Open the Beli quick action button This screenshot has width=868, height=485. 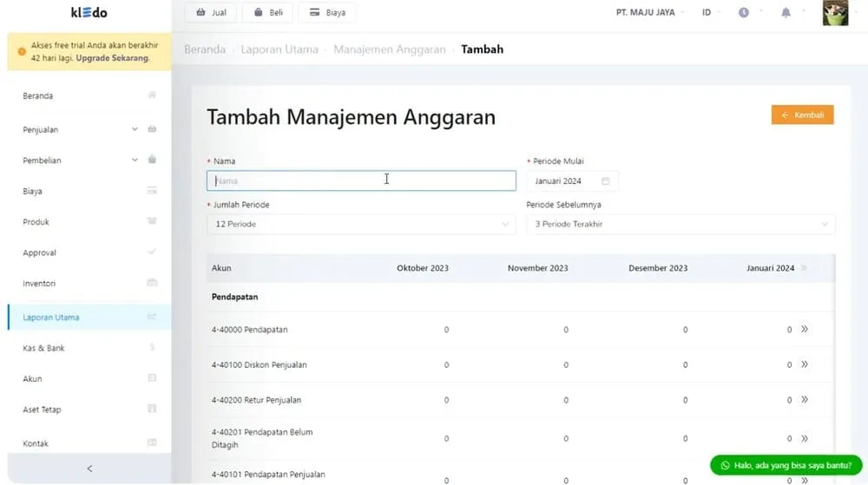coord(268,12)
